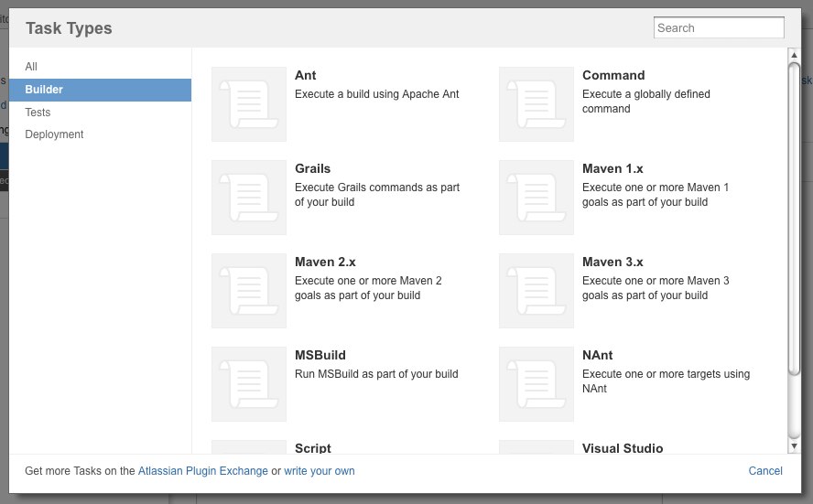Click the scrollbar down arrow

point(794,446)
